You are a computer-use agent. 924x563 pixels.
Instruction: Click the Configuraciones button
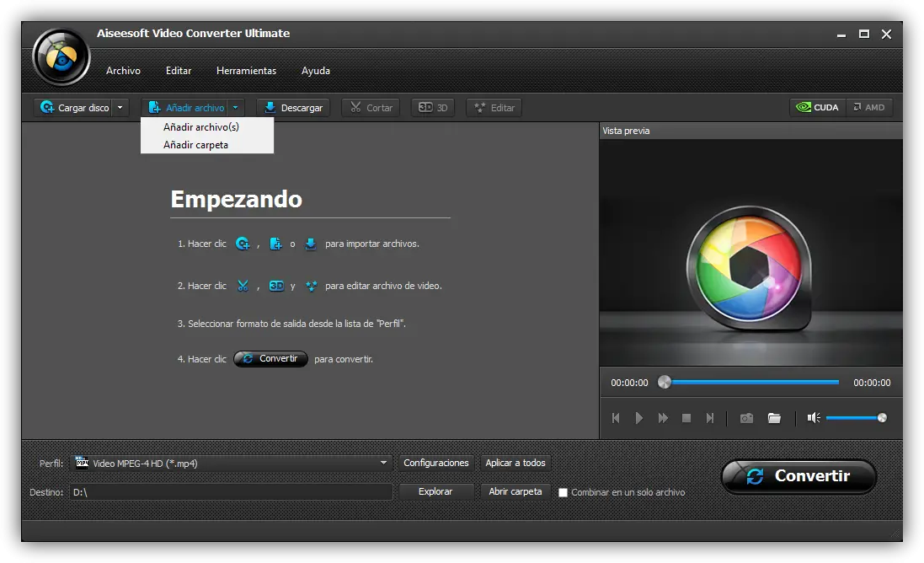click(x=436, y=463)
